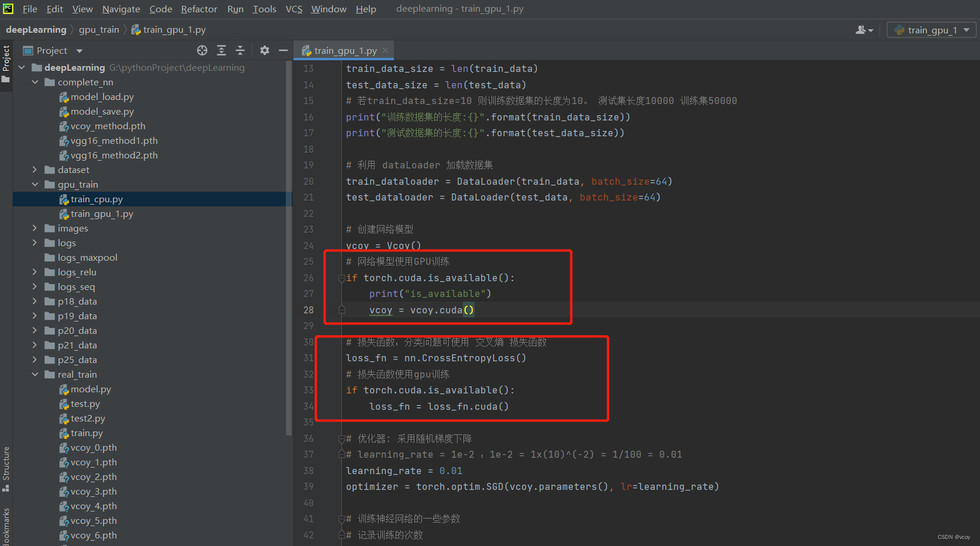Toggle the Bookmarks tool window side tab
The height and width of the screenshot is (546, 980).
6,526
